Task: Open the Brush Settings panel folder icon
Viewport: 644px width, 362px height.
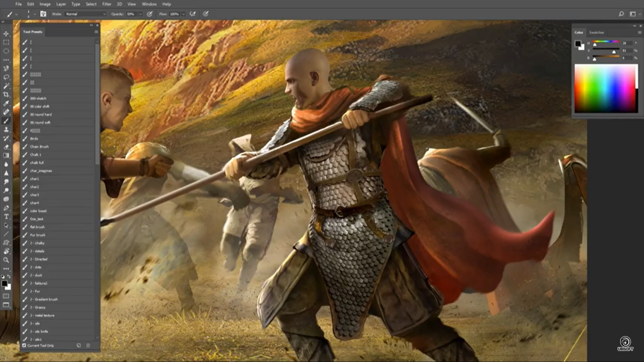Action: (x=43, y=14)
